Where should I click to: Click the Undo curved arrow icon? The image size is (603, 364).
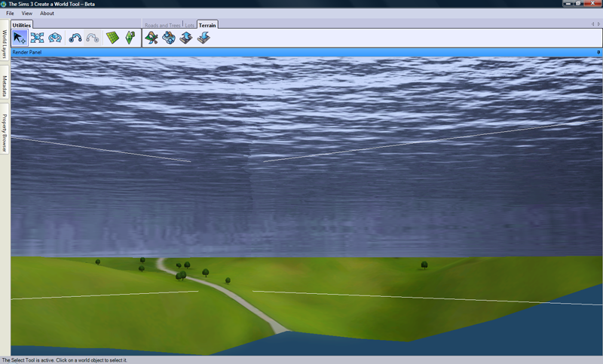[75, 38]
